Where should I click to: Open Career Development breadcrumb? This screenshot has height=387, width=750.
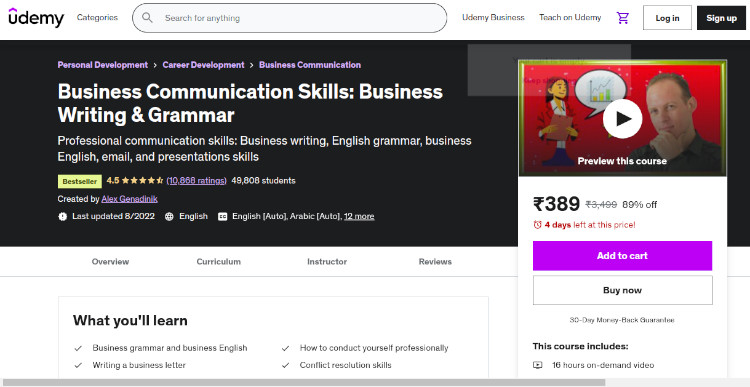(203, 65)
